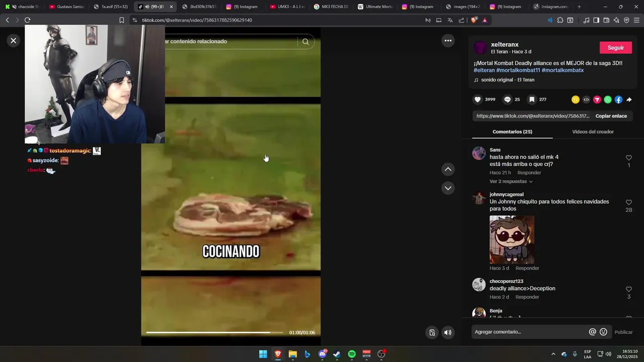Repost the video with the yellow repost icon

[576, 100]
